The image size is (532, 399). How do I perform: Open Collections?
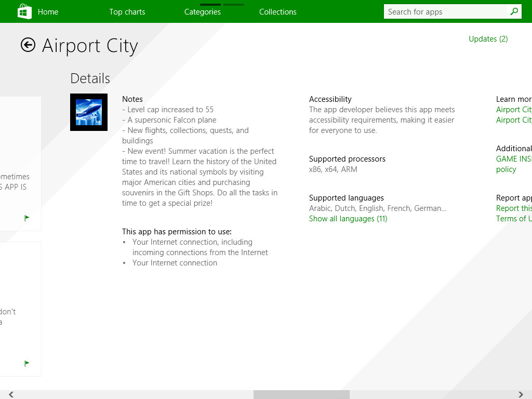(278, 12)
